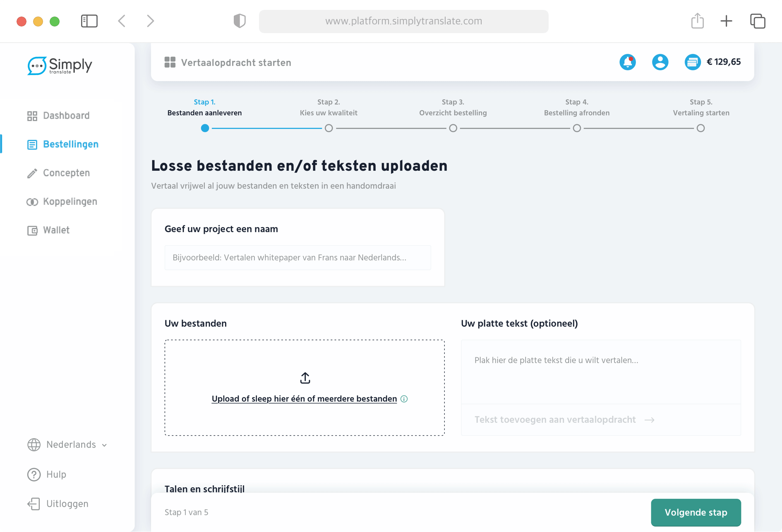This screenshot has width=782, height=532.
Task: Open a new tab with plus icon
Action: pos(726,21)
